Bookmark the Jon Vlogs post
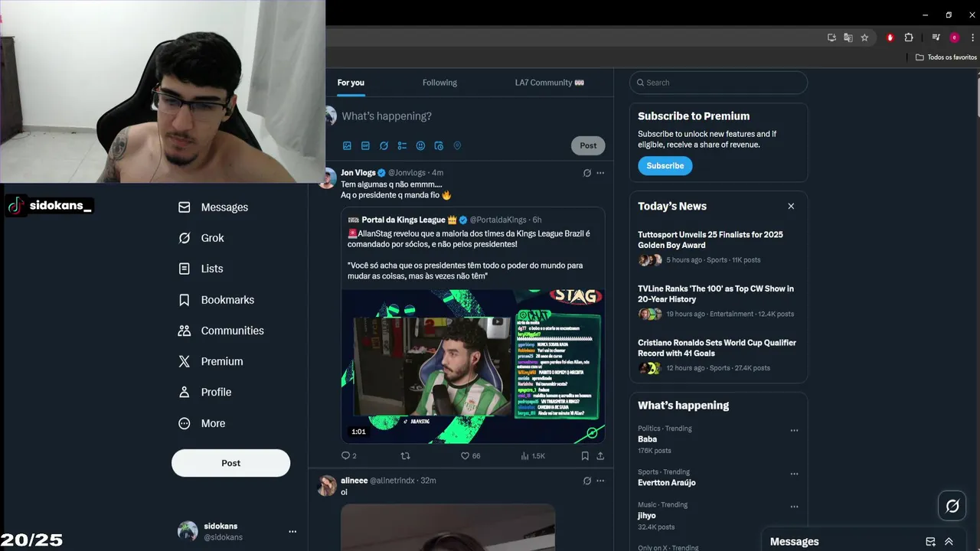 click(x=585, y=456)
